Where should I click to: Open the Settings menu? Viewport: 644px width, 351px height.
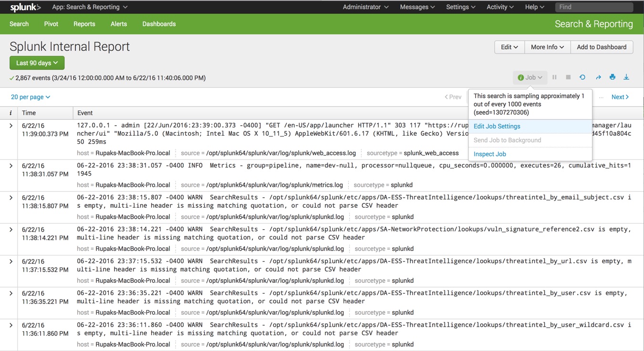pyautogui.click(x=461, y=7)
